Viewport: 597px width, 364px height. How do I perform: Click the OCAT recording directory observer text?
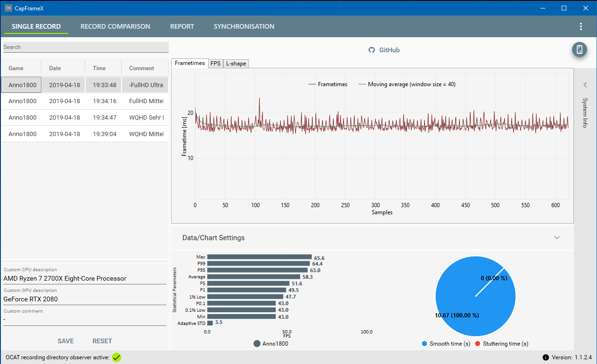57,357
